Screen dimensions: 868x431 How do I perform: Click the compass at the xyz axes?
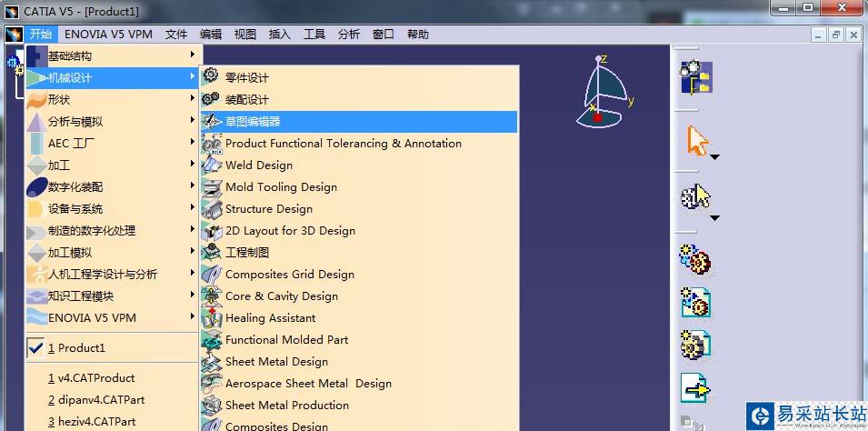tap(605, 92)
